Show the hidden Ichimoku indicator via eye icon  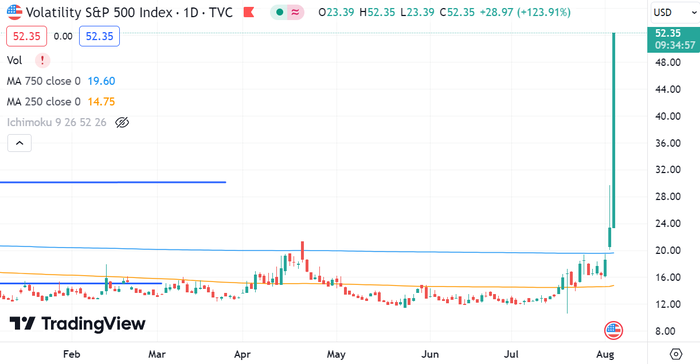point(122,122)
